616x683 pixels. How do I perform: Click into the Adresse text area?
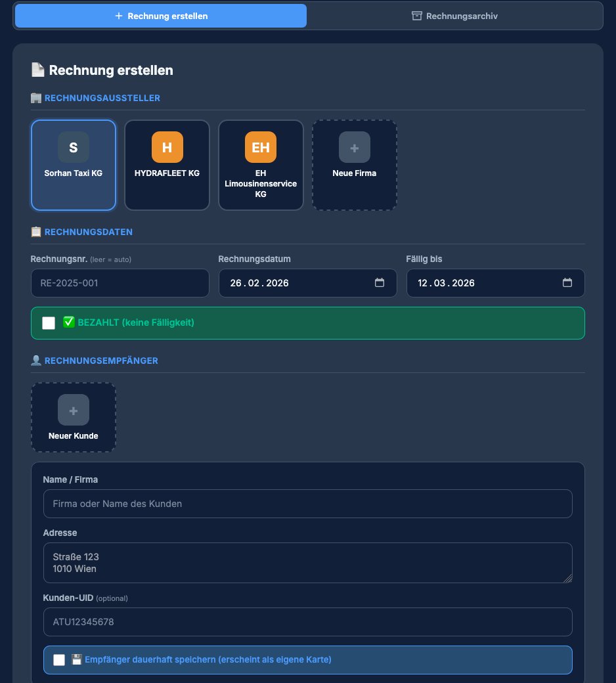point(307,562)
